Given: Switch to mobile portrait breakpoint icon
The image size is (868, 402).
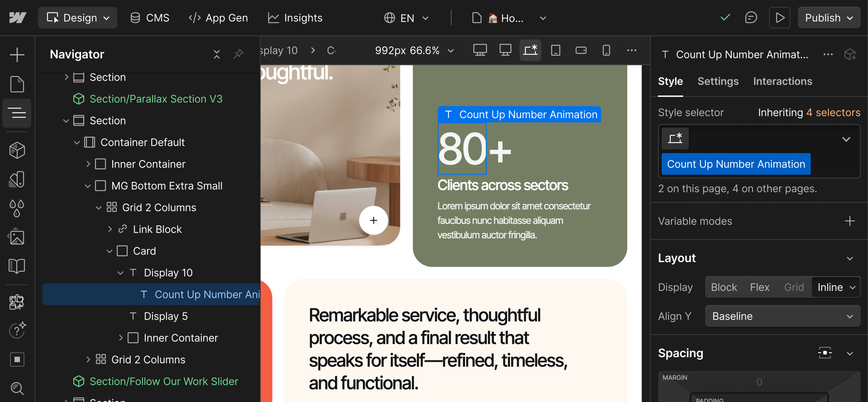Looking at the screenshot, I should point(606,50).
